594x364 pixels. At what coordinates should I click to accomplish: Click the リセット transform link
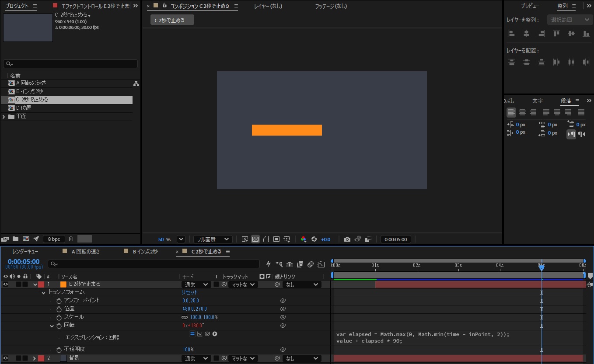[x=189, y=292]
